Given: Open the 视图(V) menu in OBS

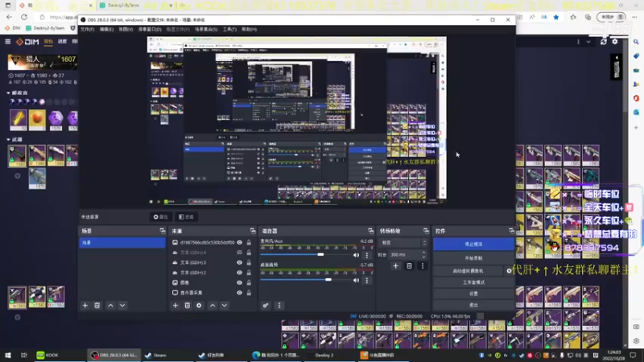Looking at the screenshot, I should pos(126,30).
